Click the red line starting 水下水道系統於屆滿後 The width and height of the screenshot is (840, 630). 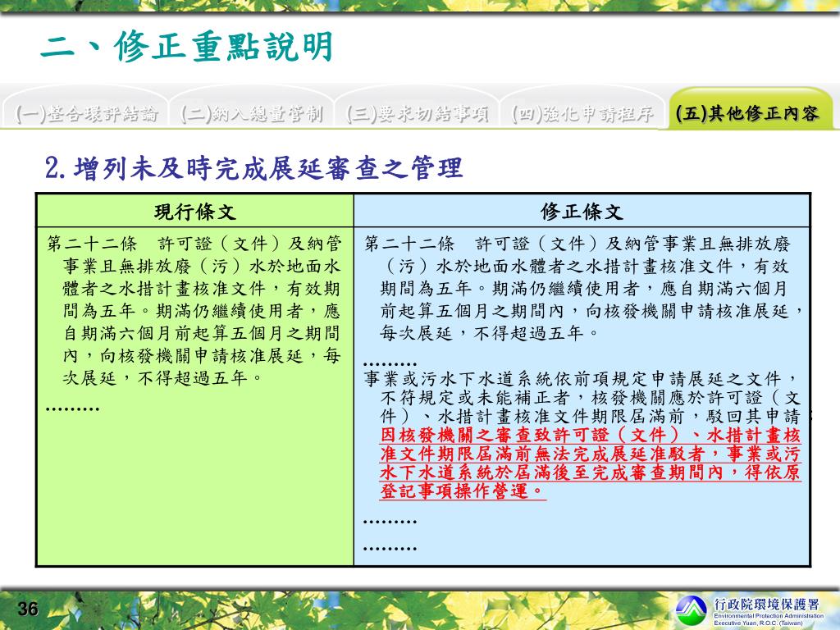[x=591, y=472]
